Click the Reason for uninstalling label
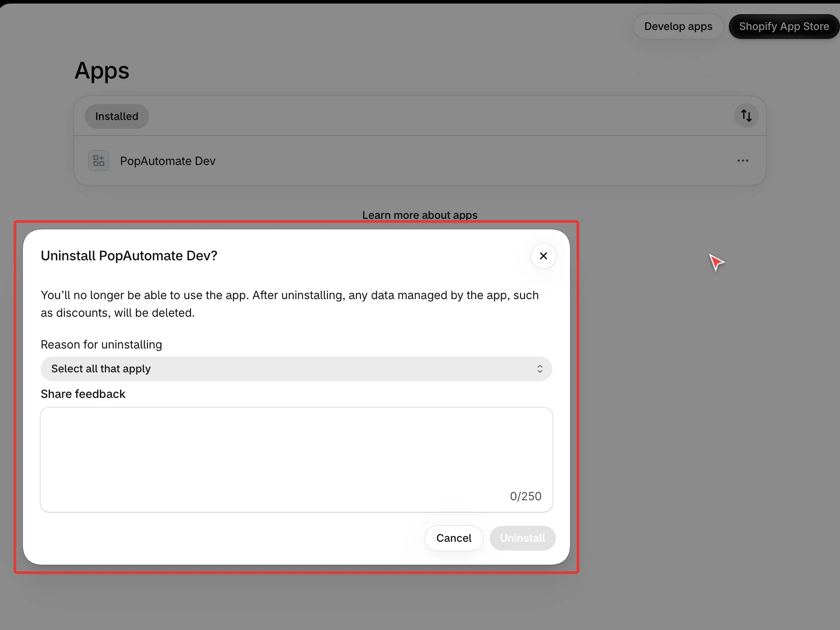Viewport: 840px width, 630px height. tap(101, 345)
